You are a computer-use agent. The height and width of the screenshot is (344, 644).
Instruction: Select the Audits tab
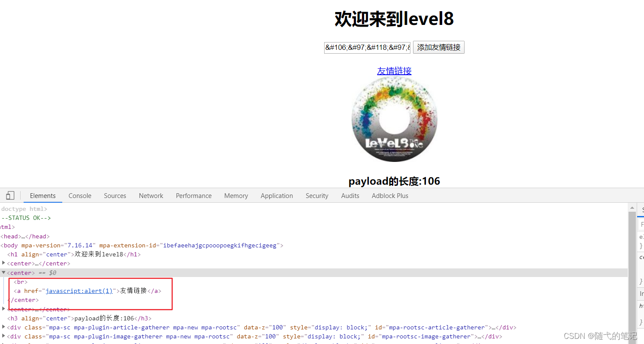coord(350,195)
